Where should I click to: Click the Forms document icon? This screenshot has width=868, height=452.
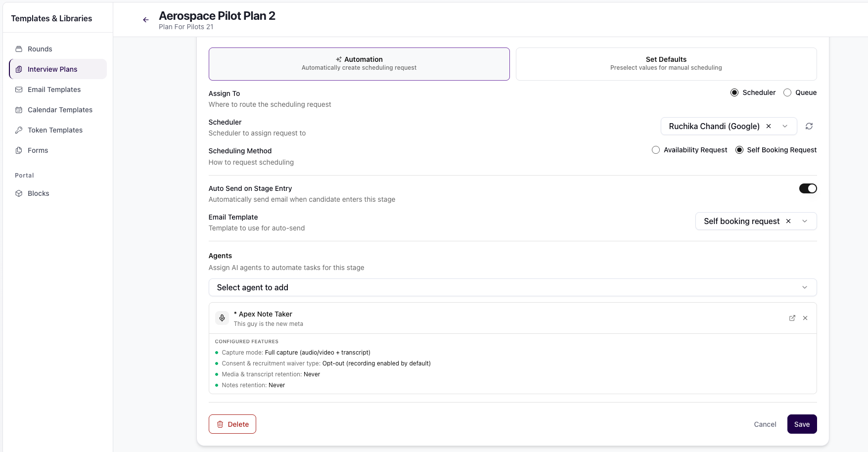[x=19, y=150]
